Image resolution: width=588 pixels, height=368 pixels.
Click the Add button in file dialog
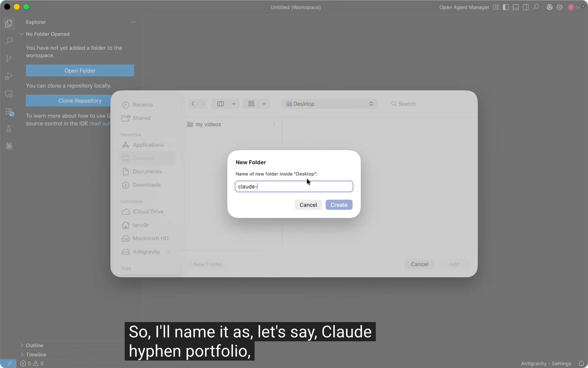[x=454, y=264]
